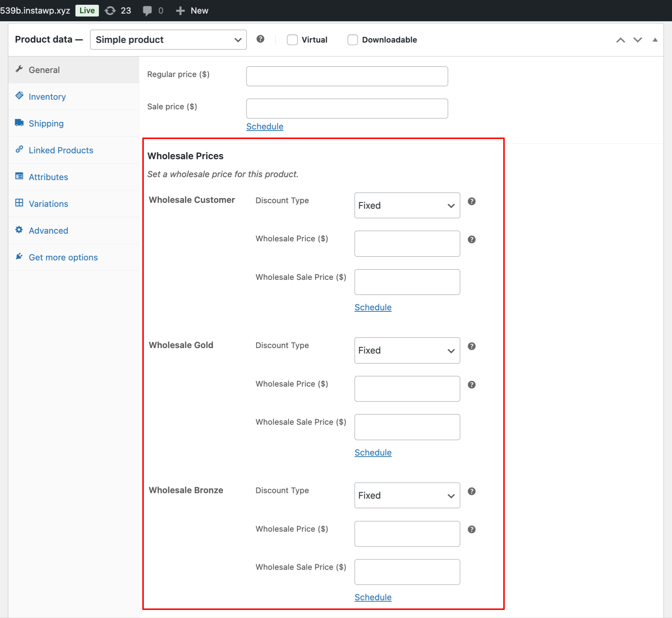Focus Wholesale Gold Wholesale Price field

407,389
